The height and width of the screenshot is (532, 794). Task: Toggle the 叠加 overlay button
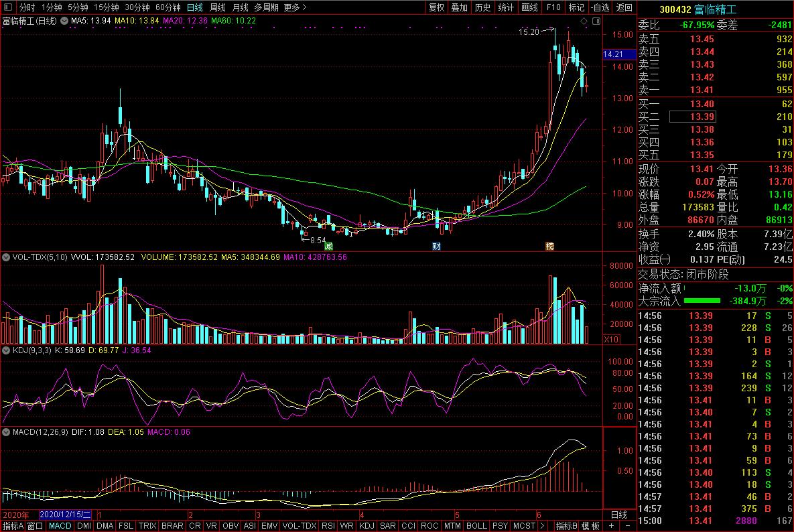[x=459, y=7]
